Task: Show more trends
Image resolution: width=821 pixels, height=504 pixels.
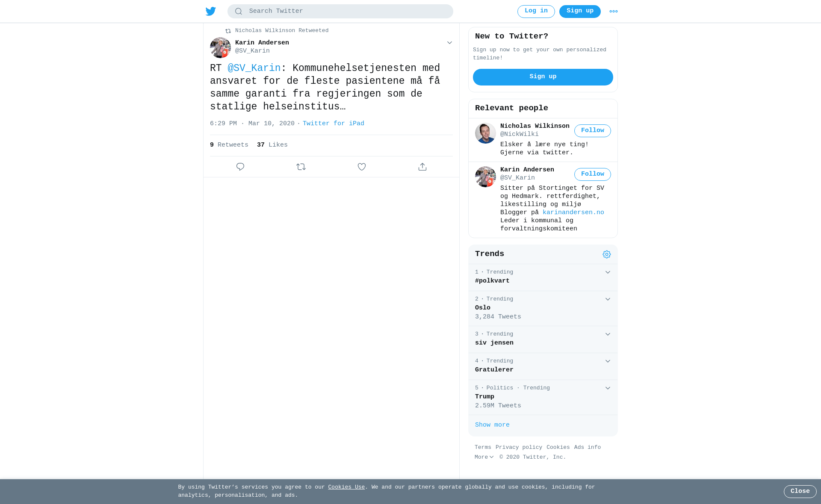Action: (492, 425)
